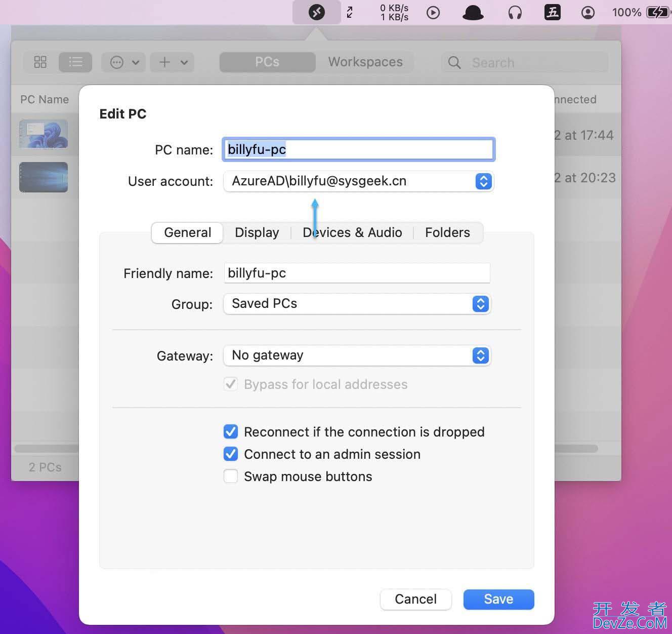Open the network speed KB/s indicator
The width and height of the screenshot is (672, 634).
tap(394, 12)
